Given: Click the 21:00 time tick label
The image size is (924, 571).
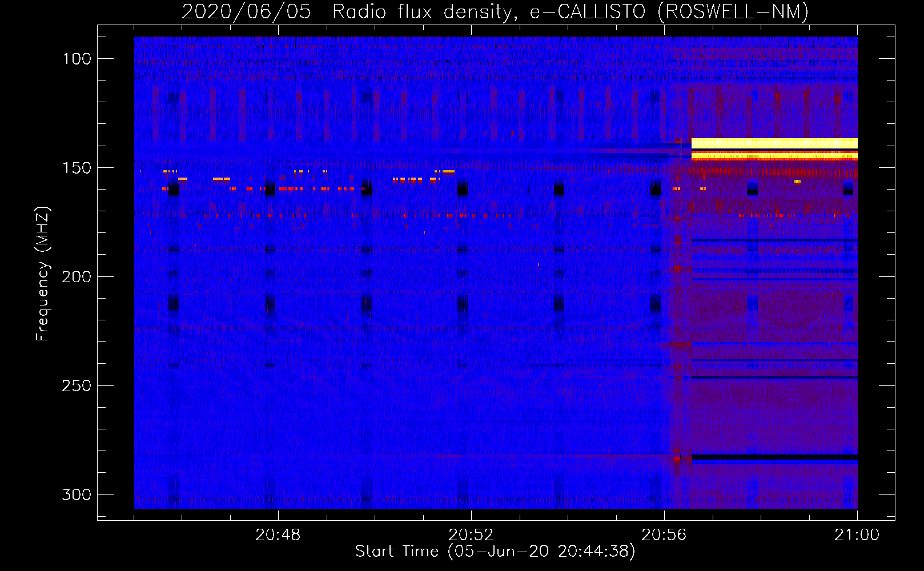Looking at the screenshot, I should pos(857,535).
